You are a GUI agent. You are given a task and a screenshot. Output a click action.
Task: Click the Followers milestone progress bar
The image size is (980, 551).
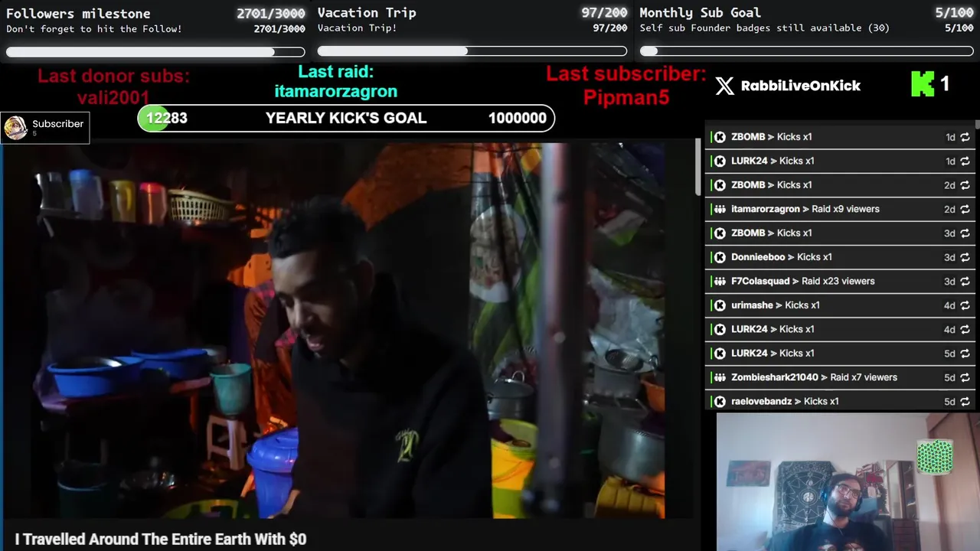point(155,52)
